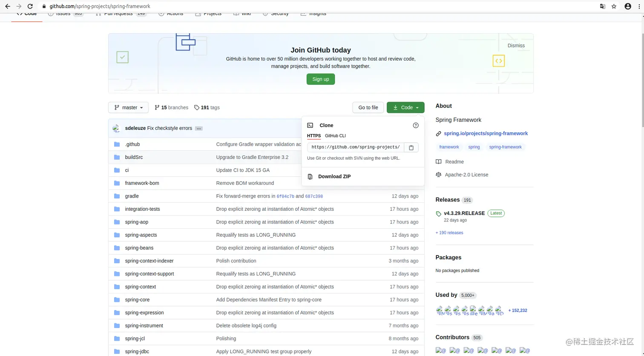This screenshot has width=644, height=356.
Task: Open the master branch dropdown
Action: (128, 107)
